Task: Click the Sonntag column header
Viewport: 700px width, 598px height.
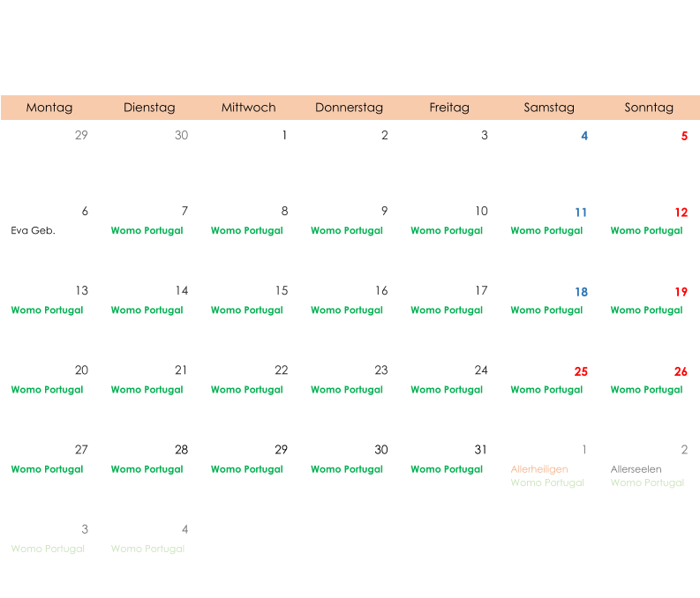Action: tap(649, 108)
